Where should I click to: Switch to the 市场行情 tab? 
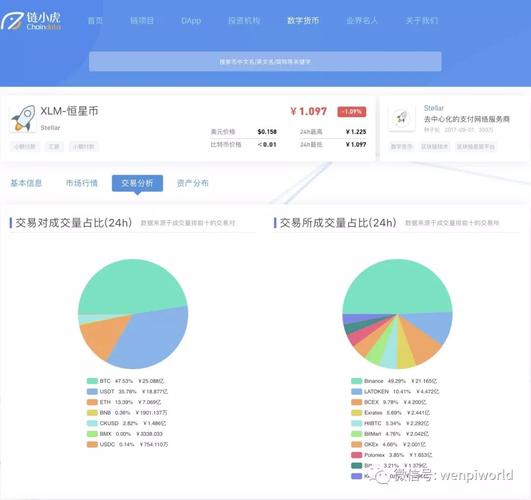(x=82, y=183)
